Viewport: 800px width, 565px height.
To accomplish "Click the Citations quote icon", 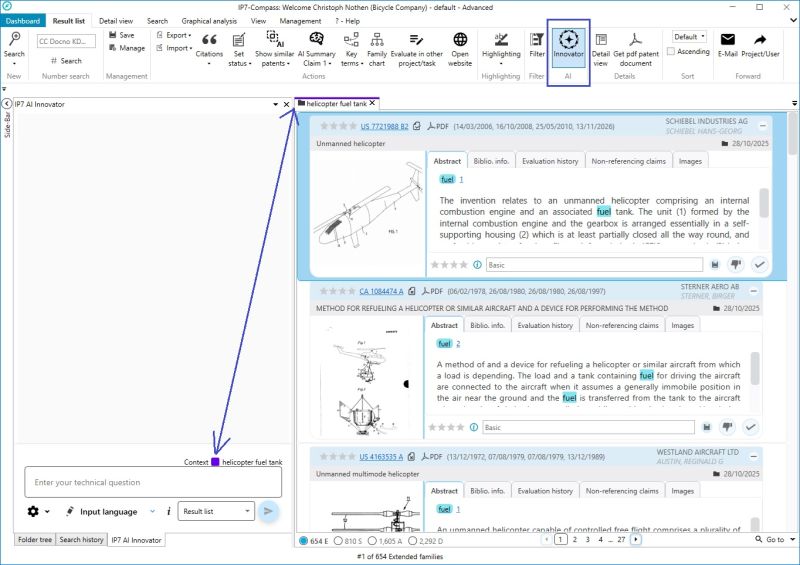I will [x=209, y=40].
